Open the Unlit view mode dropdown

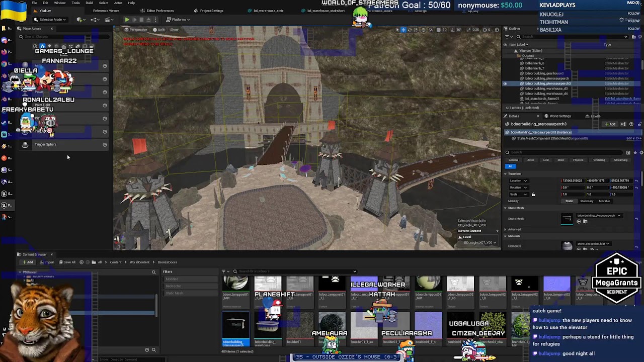pos(159,30)
